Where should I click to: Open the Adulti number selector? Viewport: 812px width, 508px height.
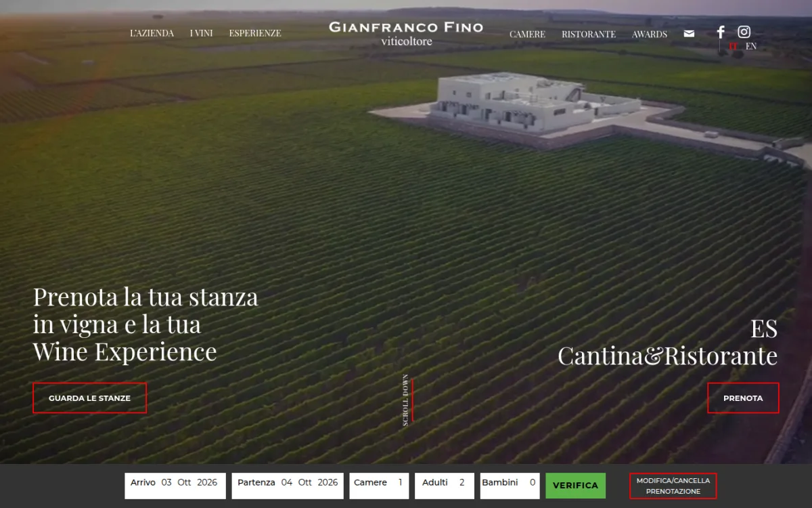click(445, 486)
